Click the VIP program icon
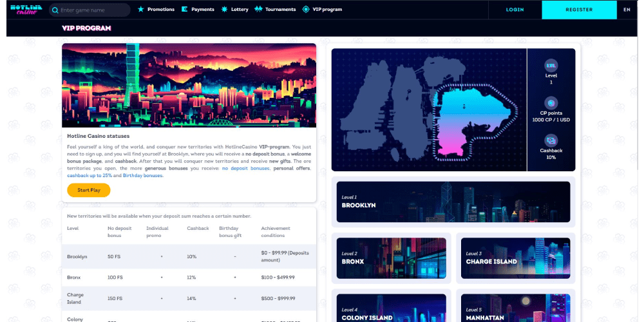The width and height of the screenshot is (644, 322). pyautogui.click(x=305, y=10)
